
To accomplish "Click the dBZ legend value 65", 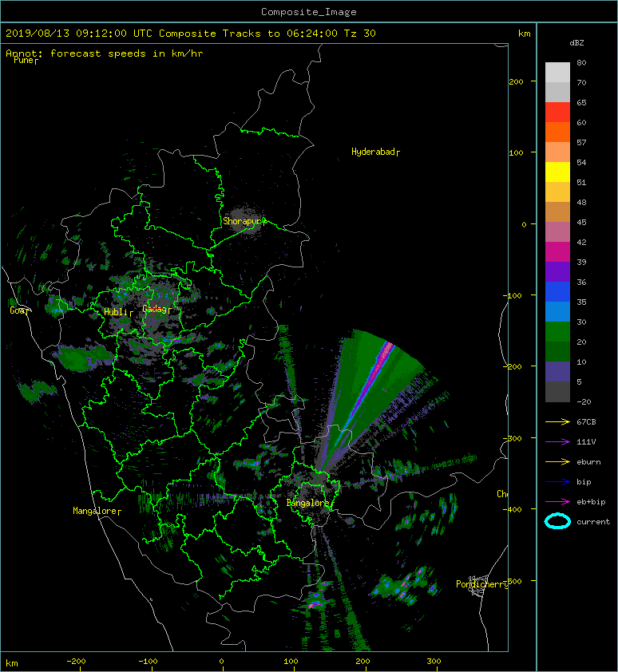I will pyautogui.click(x=581, y=102).
